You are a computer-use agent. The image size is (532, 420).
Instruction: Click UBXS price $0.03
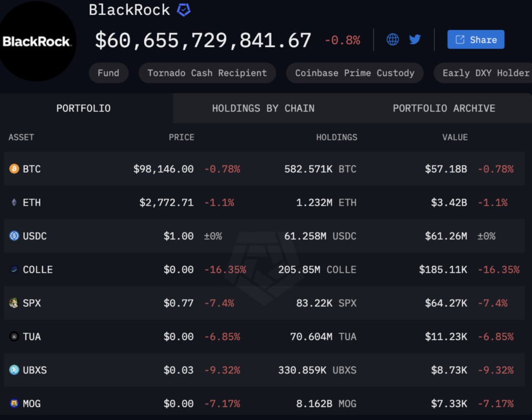pyautogui.click(x=178, y=370)
